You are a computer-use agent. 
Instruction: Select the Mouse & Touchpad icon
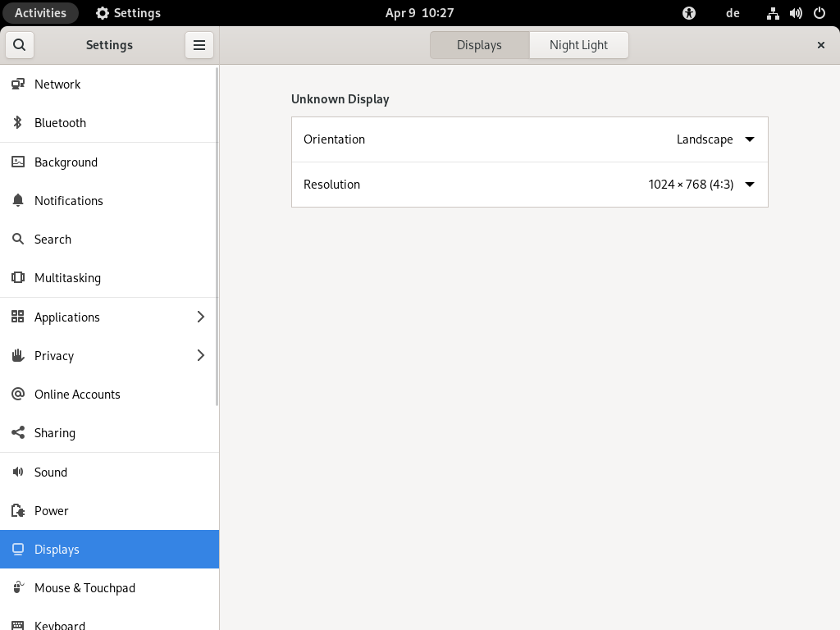[18, 588]
